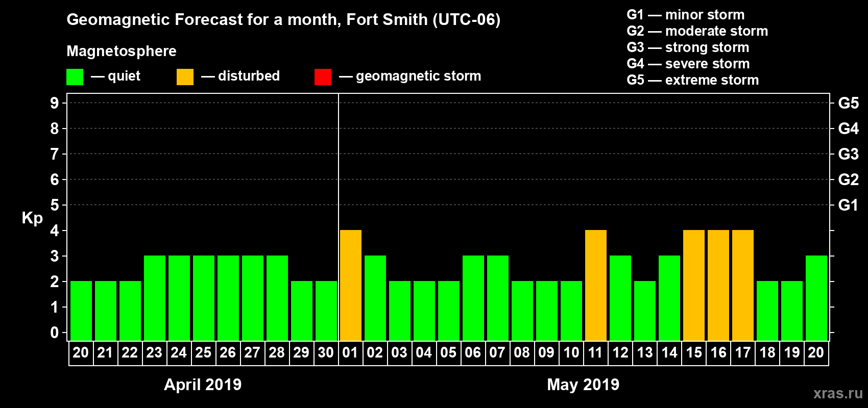
Task: Click the 'G2 — moderate storm' legend line
Action: 697,31
